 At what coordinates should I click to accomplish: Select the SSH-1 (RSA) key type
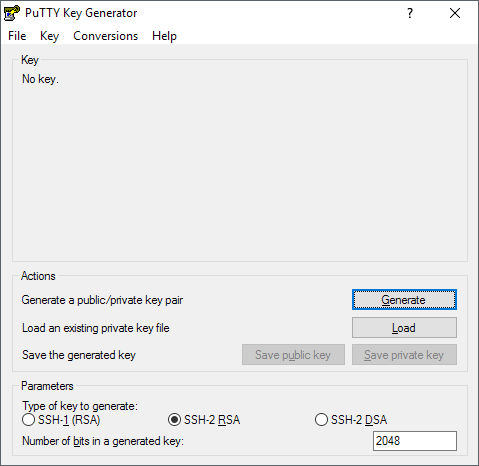(61, 420)
